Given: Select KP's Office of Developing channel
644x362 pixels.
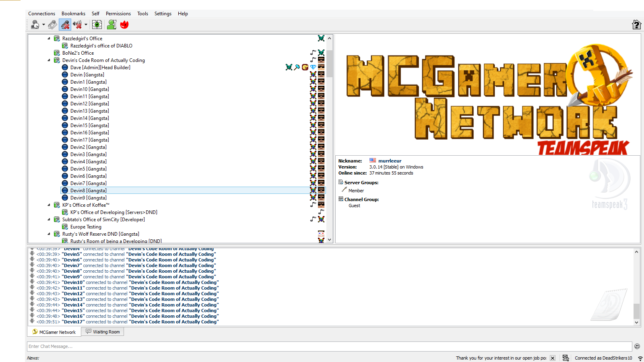Looking at the screenshot, I should pos(114,212).
